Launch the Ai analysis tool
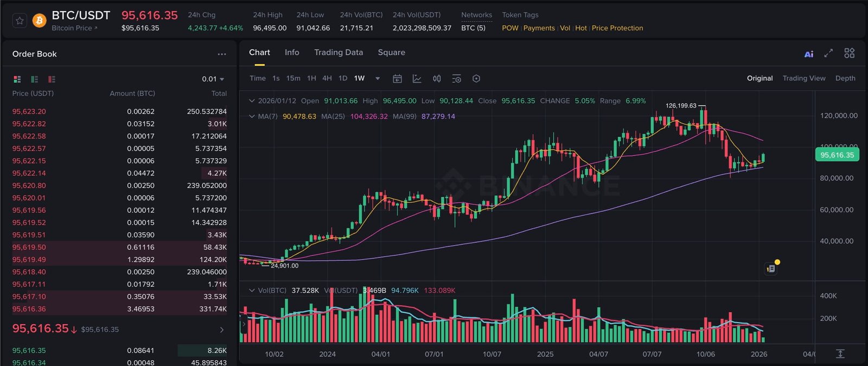The image size is (868, 366). 808,54
